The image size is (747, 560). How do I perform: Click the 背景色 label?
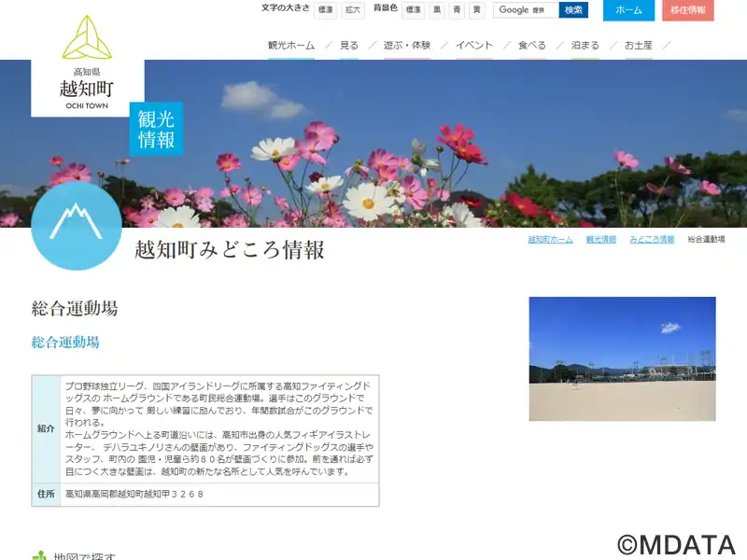click(x=386, y=7)
